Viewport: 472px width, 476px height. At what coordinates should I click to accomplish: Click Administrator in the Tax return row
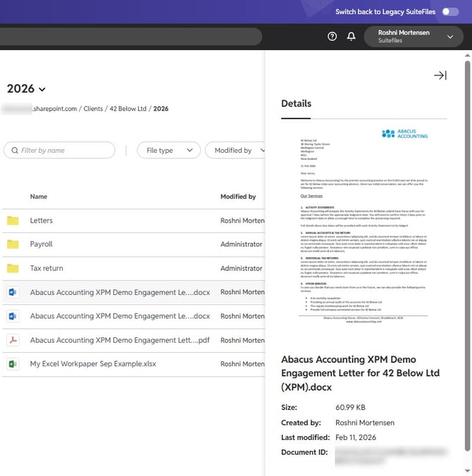[x=242, y=268]
